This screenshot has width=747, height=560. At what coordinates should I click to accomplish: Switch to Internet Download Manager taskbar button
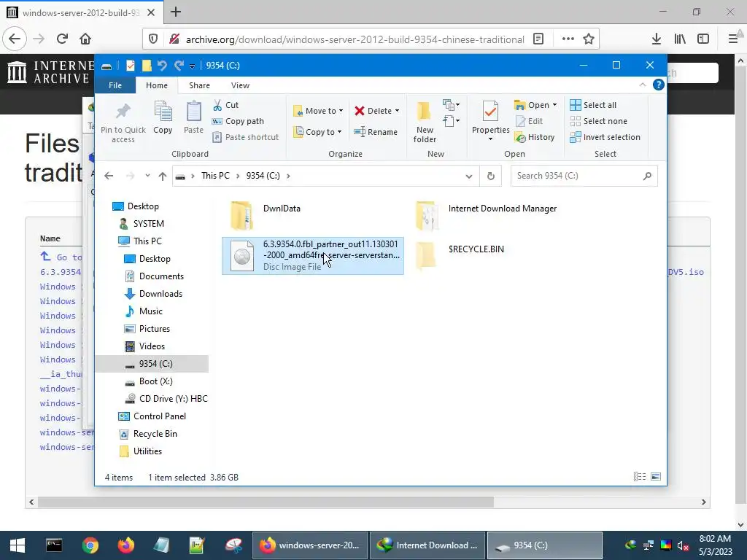(427, 545)
